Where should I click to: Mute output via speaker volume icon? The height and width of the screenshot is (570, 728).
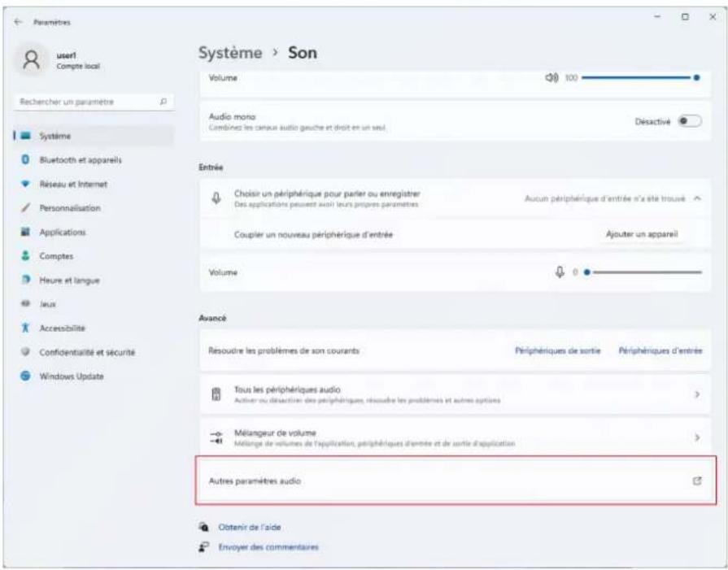551,77
